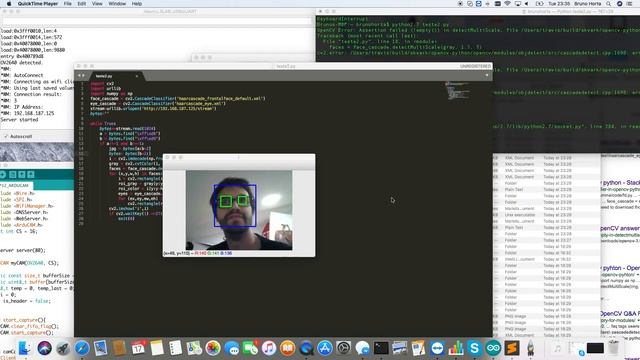Open the QuickTime Player menu
The image size is (640, 360).
click(x=38, y=4)
